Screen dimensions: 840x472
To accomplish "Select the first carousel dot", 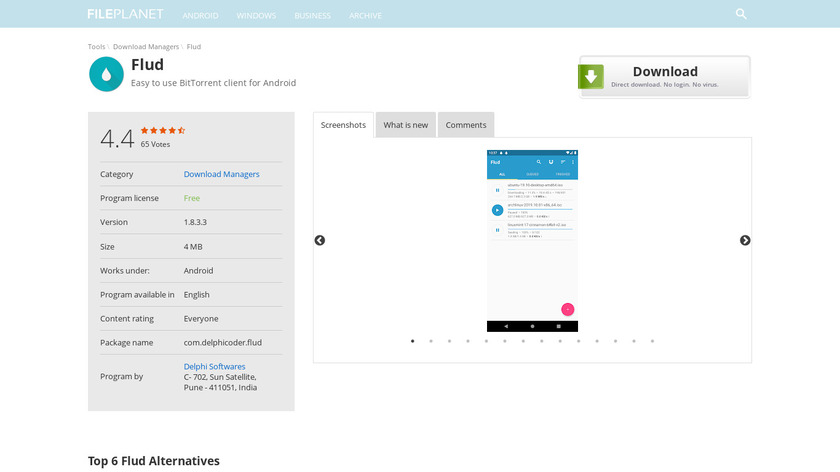I will coord(412,341).
